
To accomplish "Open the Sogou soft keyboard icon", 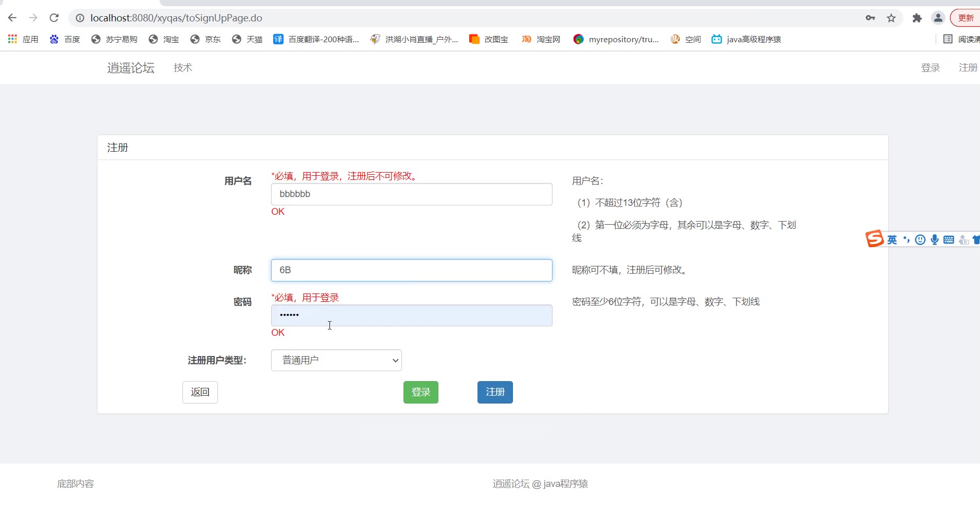I will 949,240.
